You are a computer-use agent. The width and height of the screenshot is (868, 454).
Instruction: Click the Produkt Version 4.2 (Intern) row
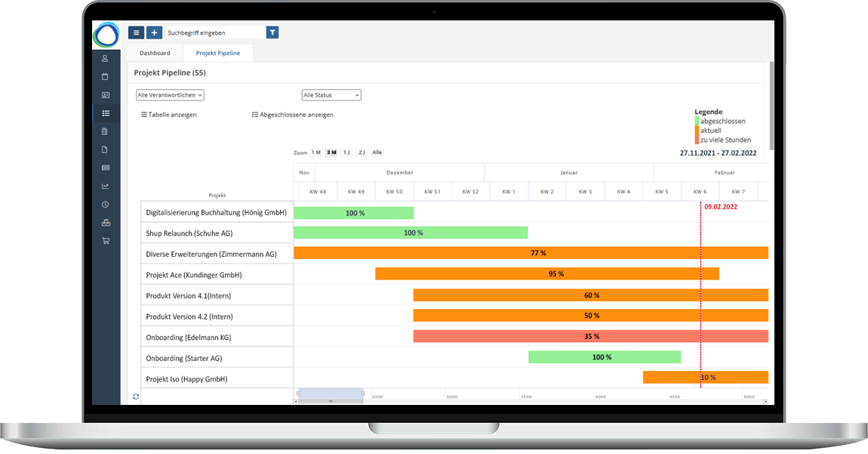coord(217,317)
